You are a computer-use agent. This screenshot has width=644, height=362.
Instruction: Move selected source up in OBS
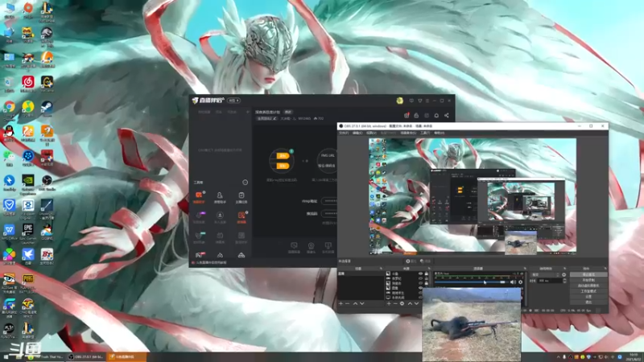410,304
